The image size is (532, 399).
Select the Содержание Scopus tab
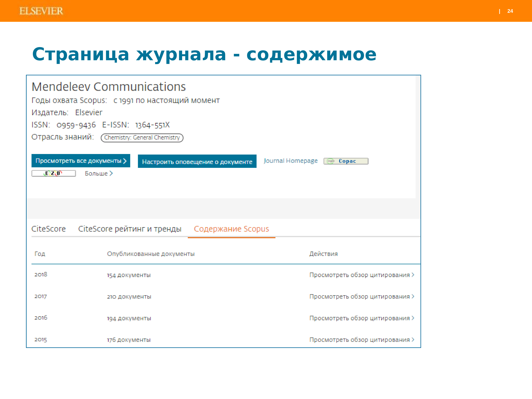(x=231, y=229)
